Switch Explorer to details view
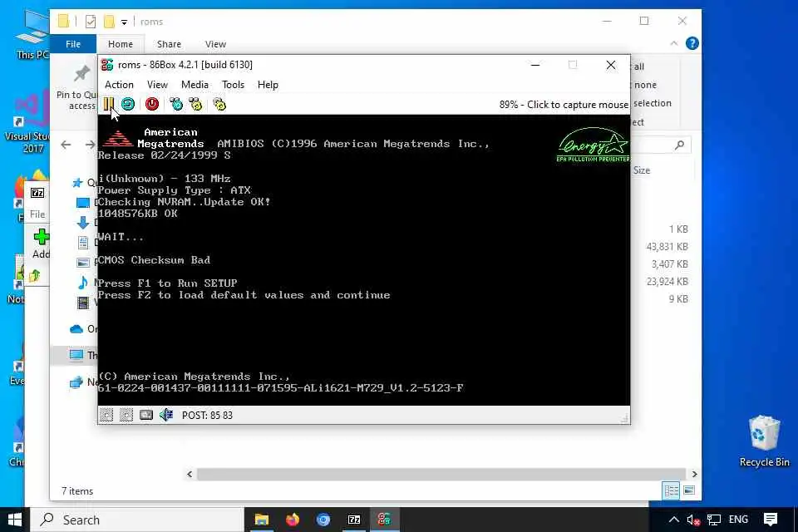 point(672,490)
